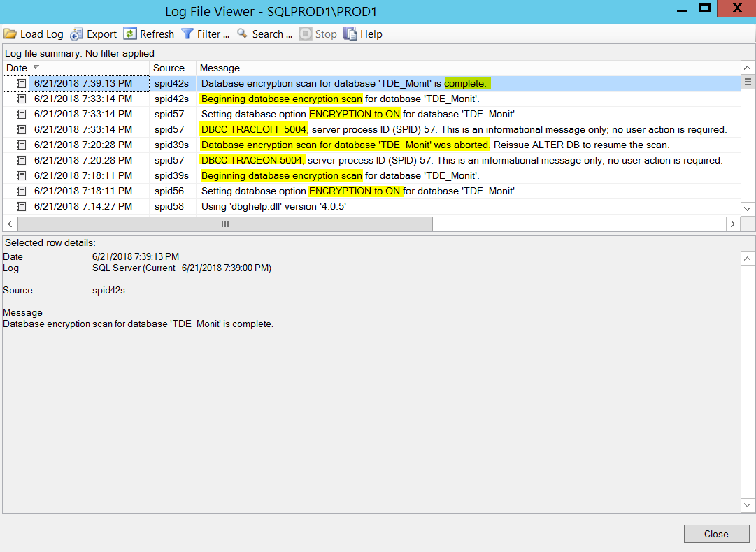Click the horizontal scroll right arrow
This screenshot has width=756, height=552.
tap(733, 224)
